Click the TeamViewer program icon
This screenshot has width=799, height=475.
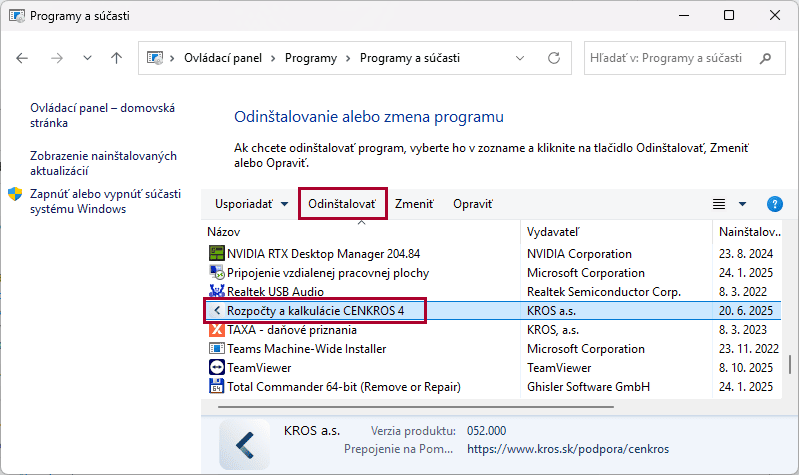[x=216, y=368]
